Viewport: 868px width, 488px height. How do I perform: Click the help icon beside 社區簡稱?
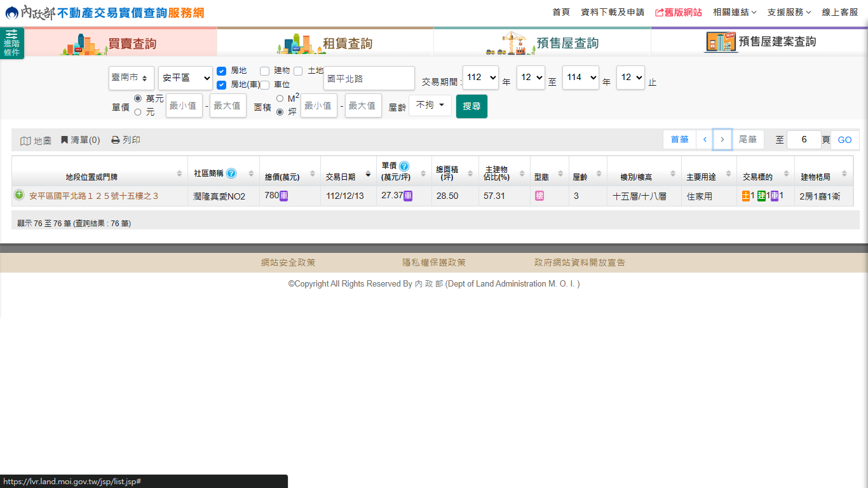click(231, 173)
